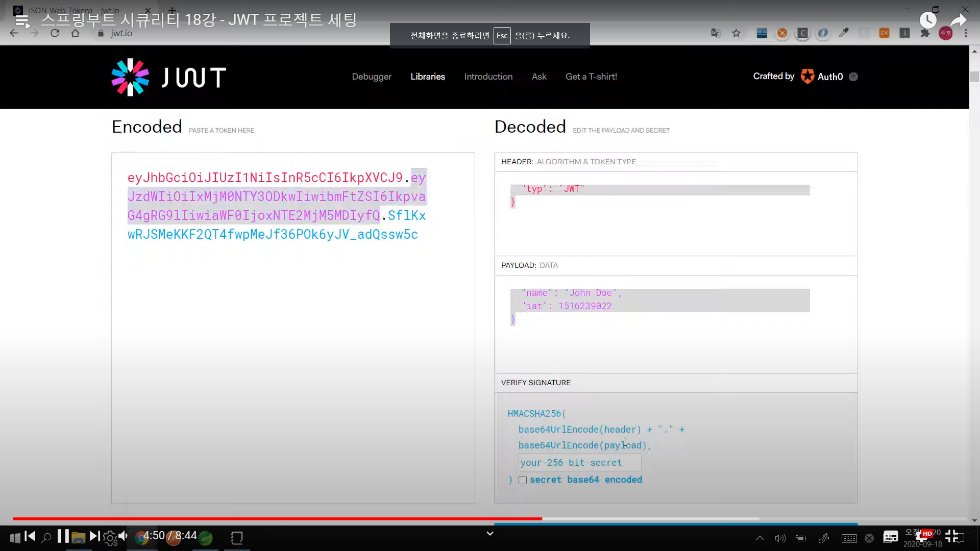The image size is (980, 551).
Task: Exit fullscreen mode of video
Action: [951, 536]
